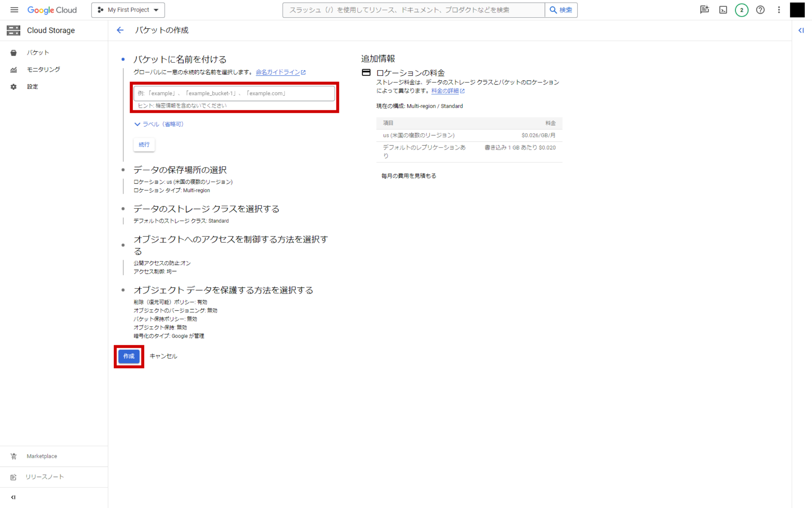The height and width of the screenshot is (508, 812).
Task: Click the bucket name input field
Action: coord(234,93)
